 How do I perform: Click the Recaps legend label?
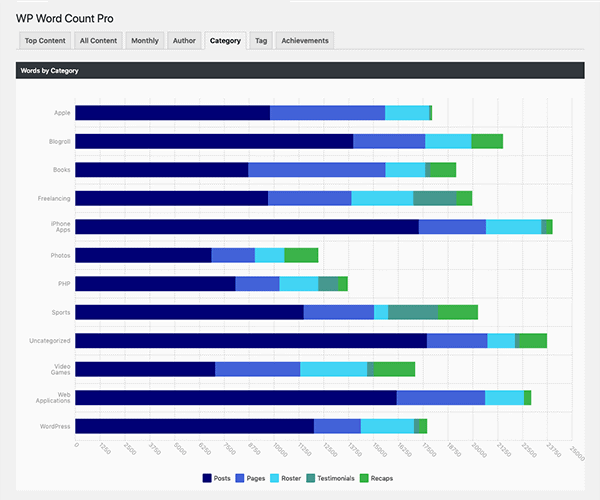click(x=382, y=478)
